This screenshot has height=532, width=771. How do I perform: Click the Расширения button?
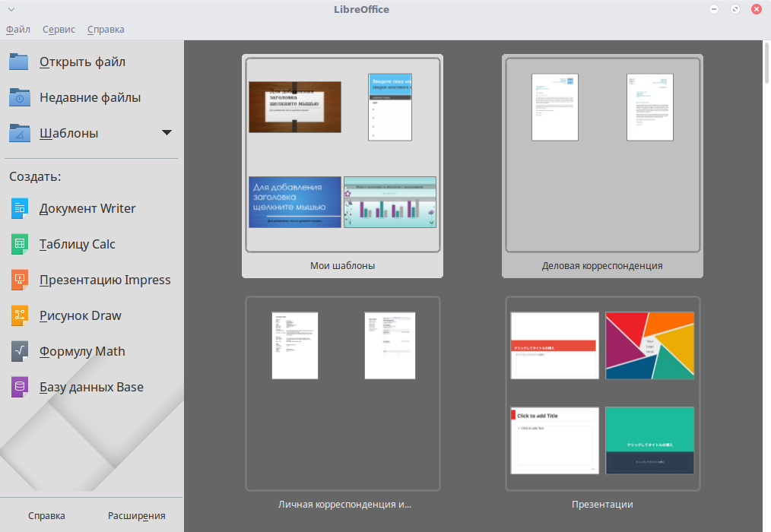(137, 516)
